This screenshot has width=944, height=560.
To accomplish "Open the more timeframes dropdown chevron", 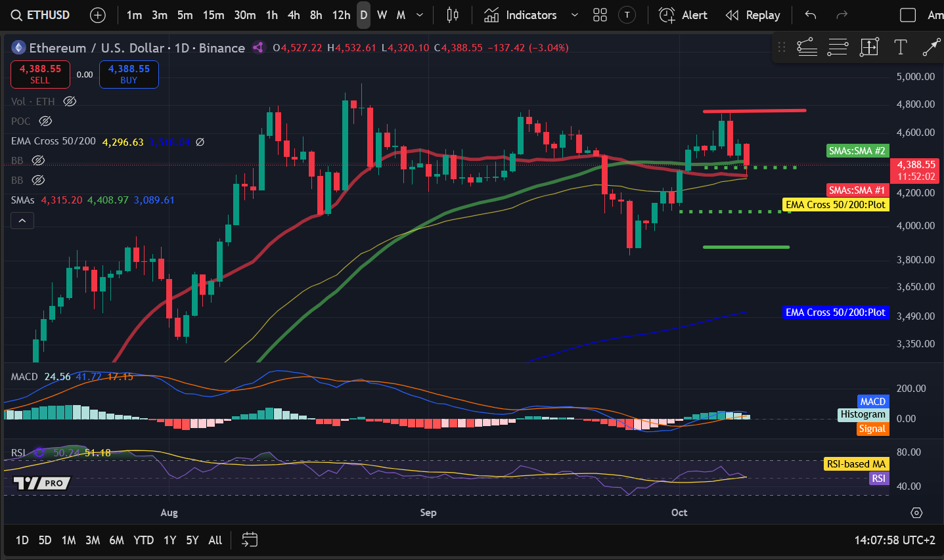I will [420, 15].
